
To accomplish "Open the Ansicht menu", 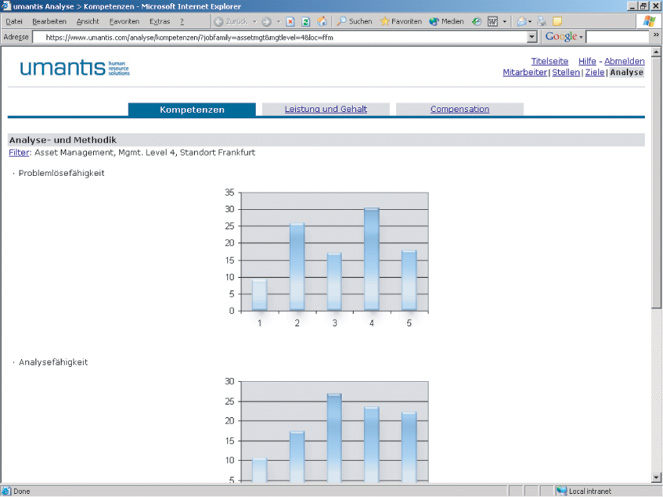I will [x=88, y=21].
